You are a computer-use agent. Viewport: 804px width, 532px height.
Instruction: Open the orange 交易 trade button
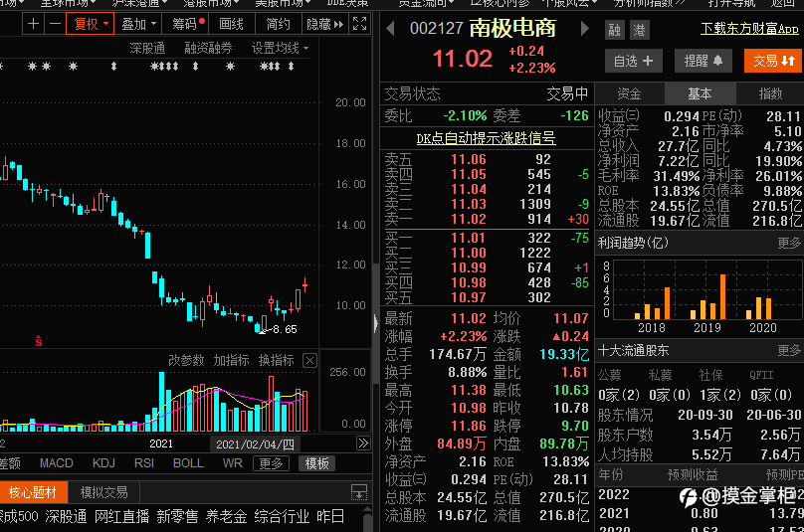tap(773, 61)
